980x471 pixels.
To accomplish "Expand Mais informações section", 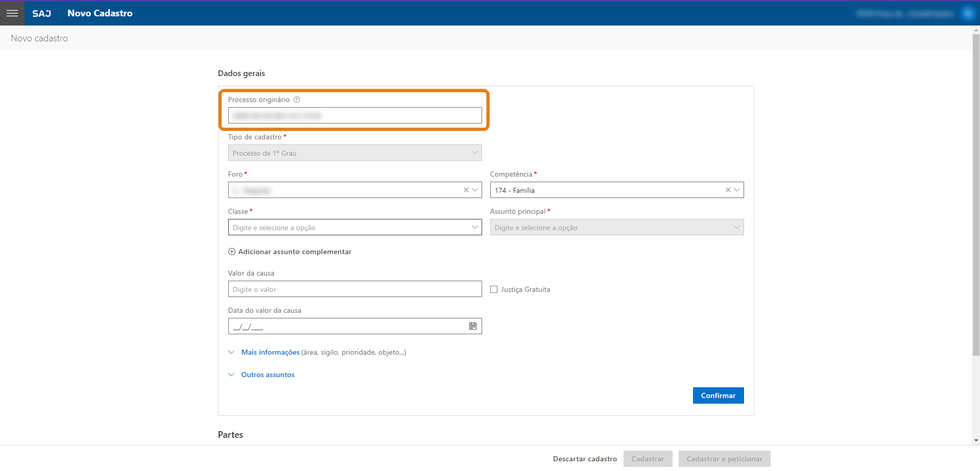I will (270, 352).
